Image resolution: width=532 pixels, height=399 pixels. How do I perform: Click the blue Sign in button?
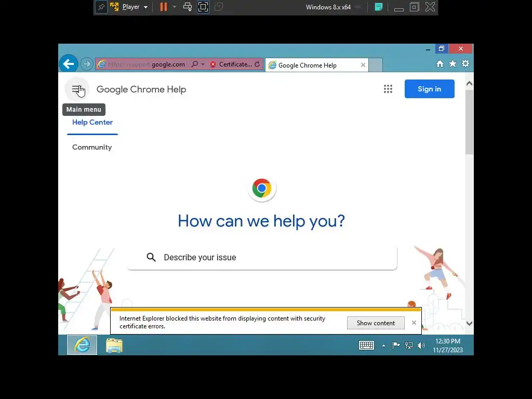pyautogui.click(x=429, y=89)
